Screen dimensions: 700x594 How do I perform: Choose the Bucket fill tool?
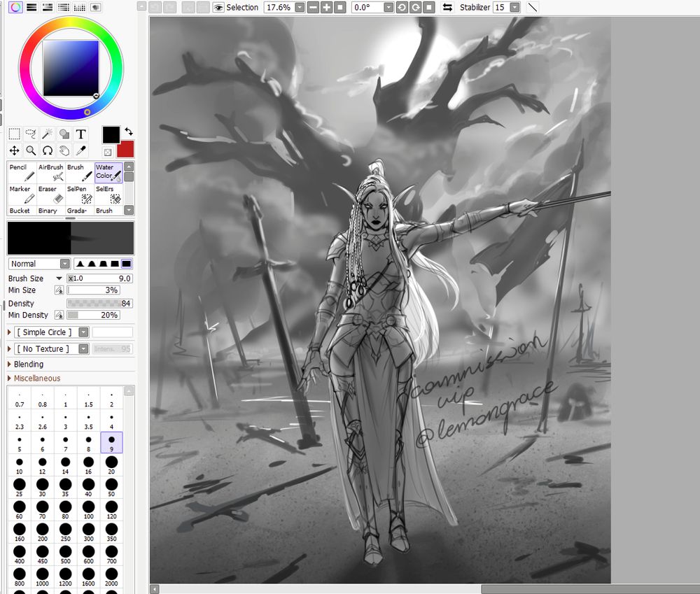(x=22, y=211)
